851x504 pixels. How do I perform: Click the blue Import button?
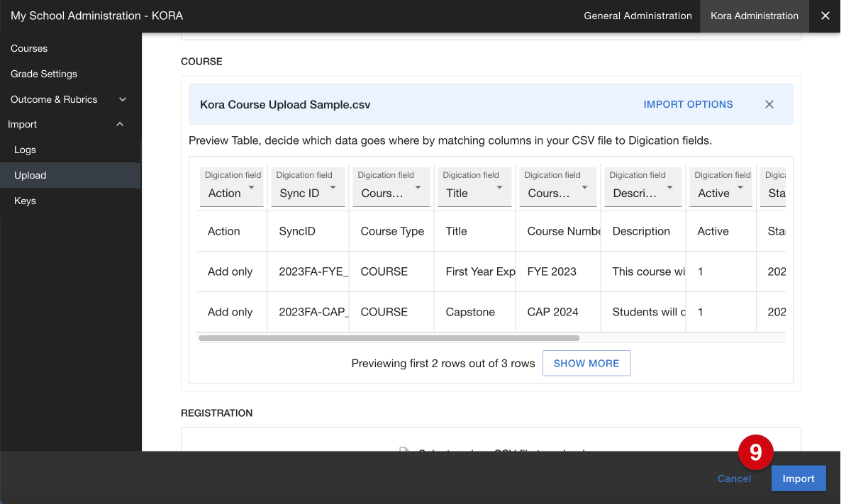click(x=799, y=478)
